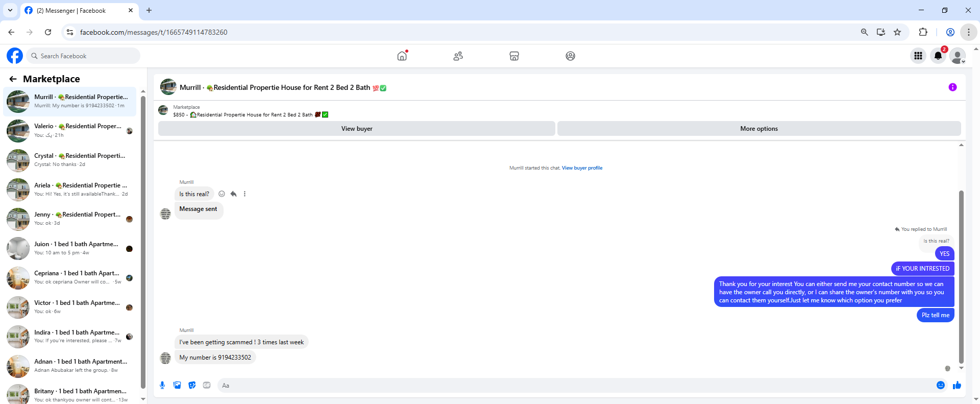Open the View buyer profile link
The width and height of the screenshot is (980, 404).
(582, 168)
